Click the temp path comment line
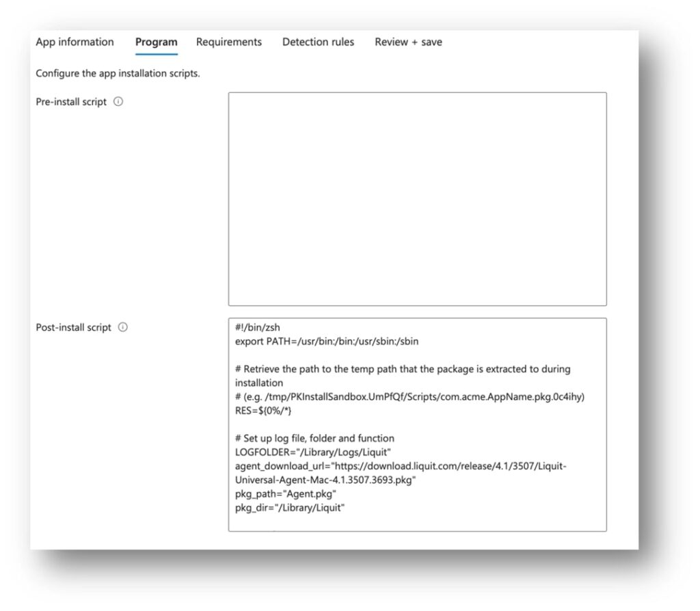Image resolution: width=700 pixels, height=611 pixels. [x=403, y=369]
